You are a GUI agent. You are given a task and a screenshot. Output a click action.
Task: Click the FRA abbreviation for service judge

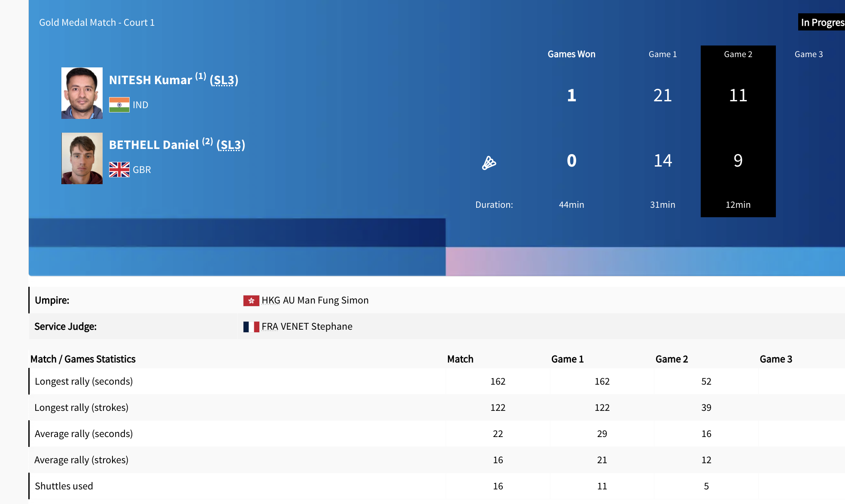coord(270,327)
